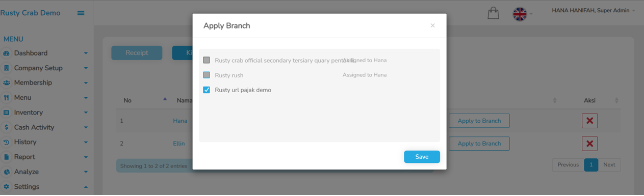The height and width of the screenshot is (196, 644).
Task: Click the UK flag language icon
Action: pyautogui.click(x=520, y=14)
